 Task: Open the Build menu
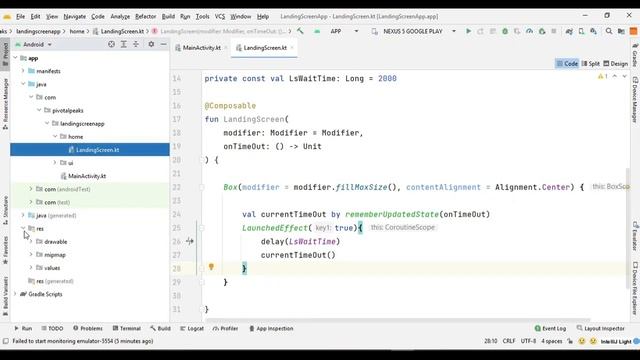168,16
